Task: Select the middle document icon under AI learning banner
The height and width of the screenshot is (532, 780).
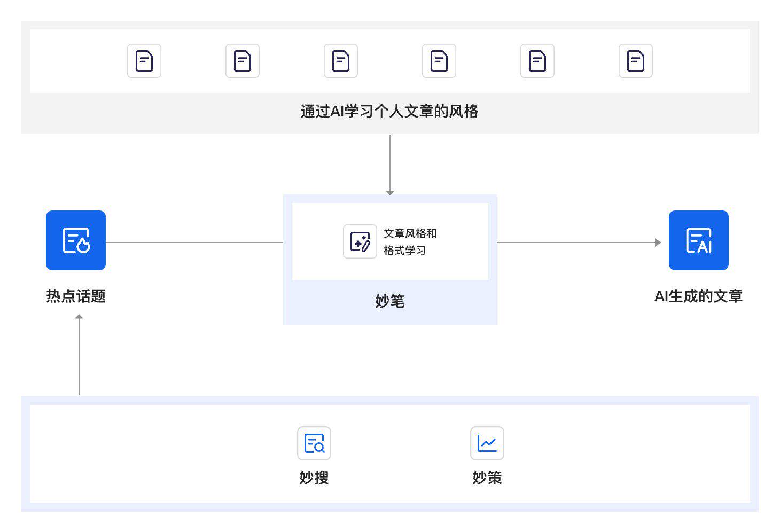Action: [340, 61]
